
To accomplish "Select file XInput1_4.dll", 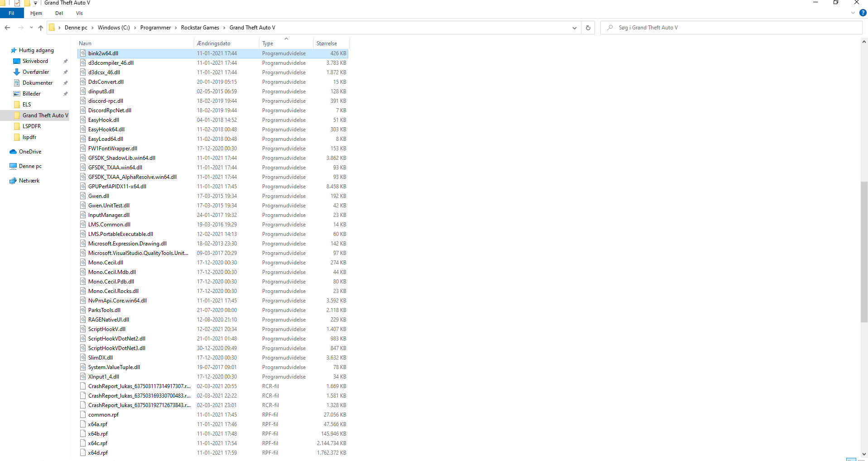I will (213, 377).
